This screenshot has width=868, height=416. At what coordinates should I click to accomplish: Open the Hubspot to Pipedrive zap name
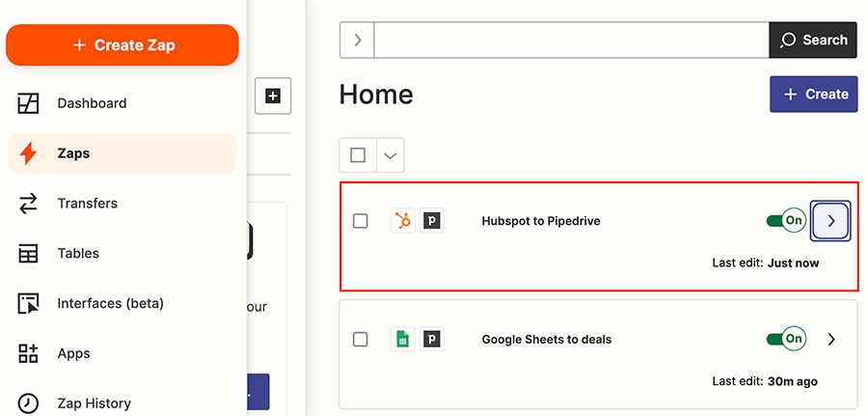pos(541,221)
